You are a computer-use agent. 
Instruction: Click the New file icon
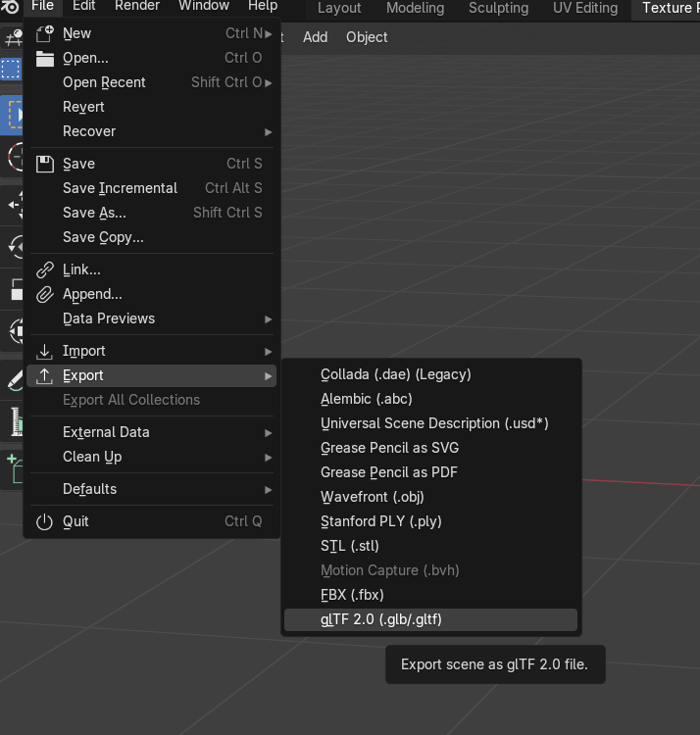click(x=44, y=33)
